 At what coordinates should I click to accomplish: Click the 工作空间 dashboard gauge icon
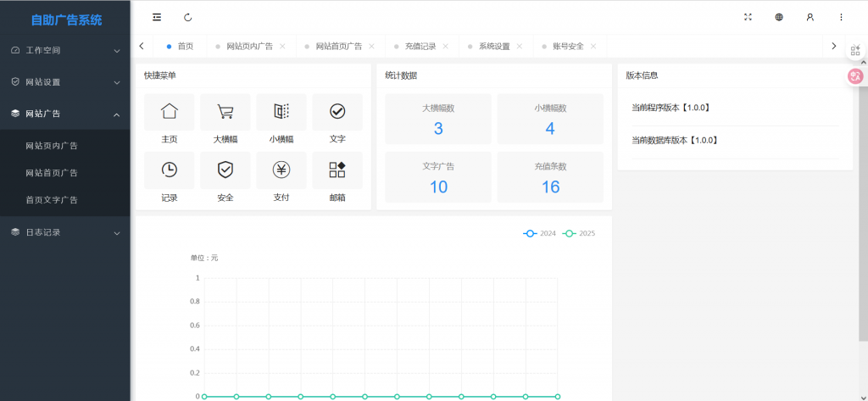(x=15, y=50)
